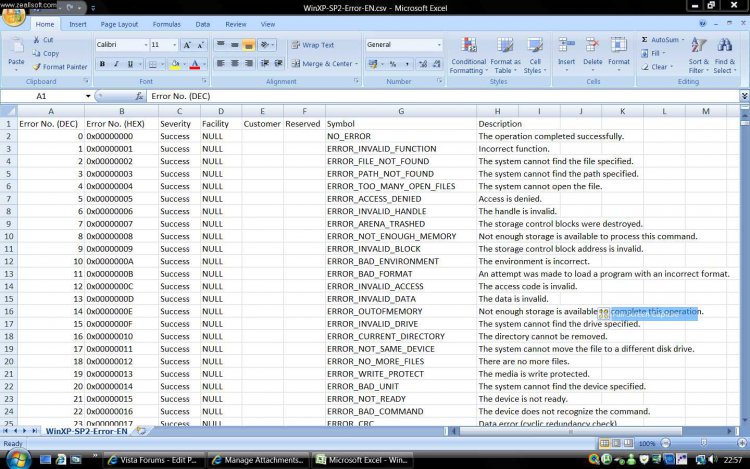
Task: Click the Delete cells icon
Action: [x=592, y=45]
